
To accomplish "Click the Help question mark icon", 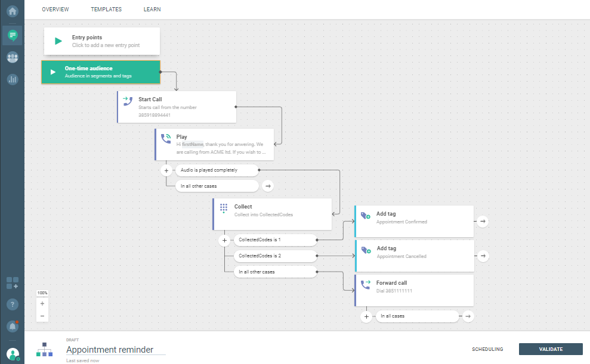I will [12, 304].
